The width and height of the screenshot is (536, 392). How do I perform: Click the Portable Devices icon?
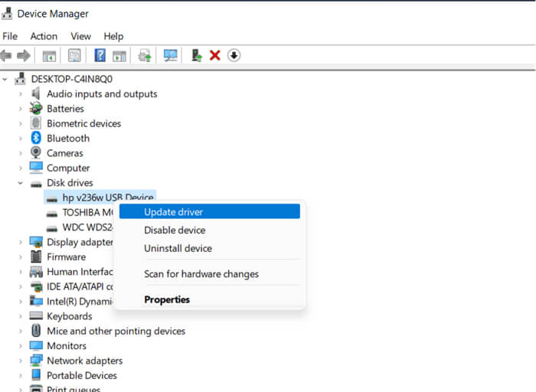pyautogui.click(x=36, y=375)
